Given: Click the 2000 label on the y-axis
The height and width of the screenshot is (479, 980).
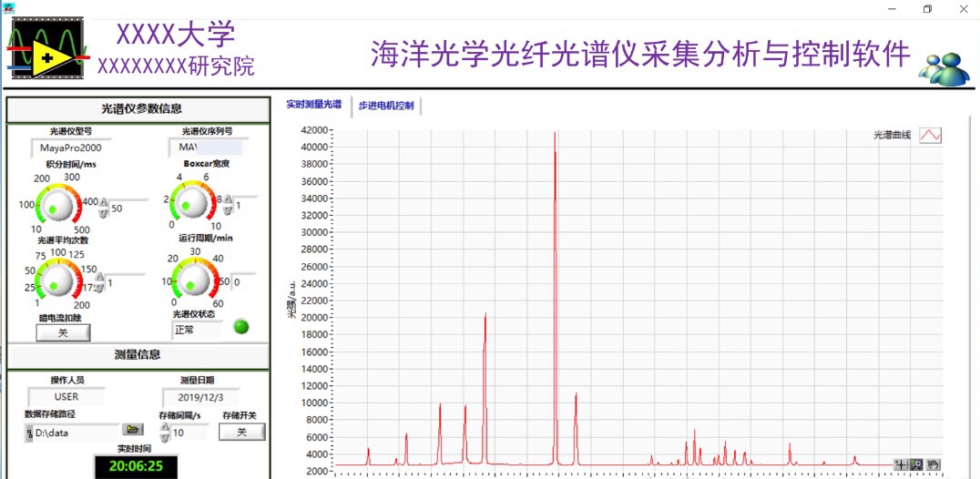Looking at the screenshot, I should point(317,471).
